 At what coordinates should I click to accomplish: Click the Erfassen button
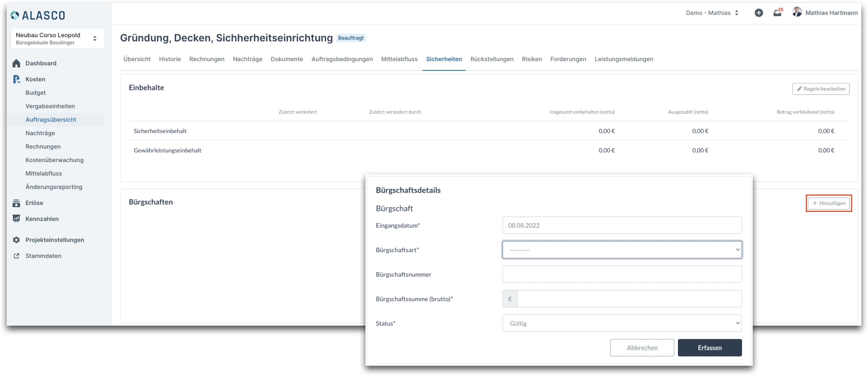click(710, 347)
